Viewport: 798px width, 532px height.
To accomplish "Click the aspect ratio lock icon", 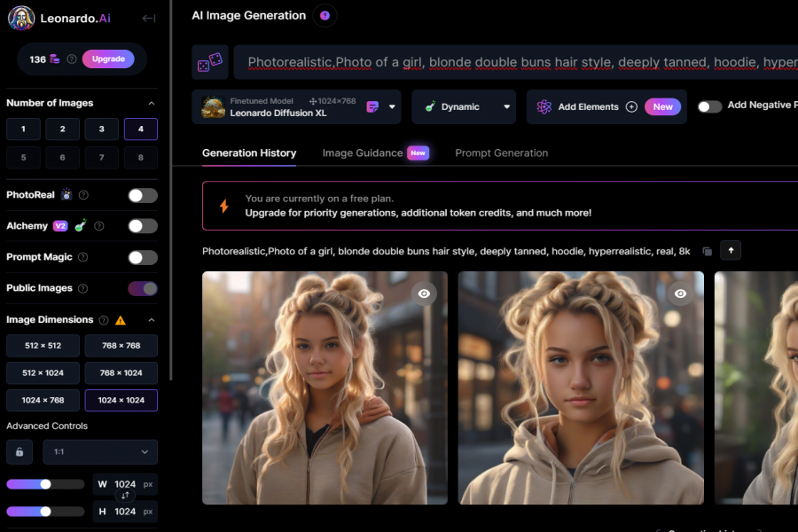I will [x=20, y=451].
